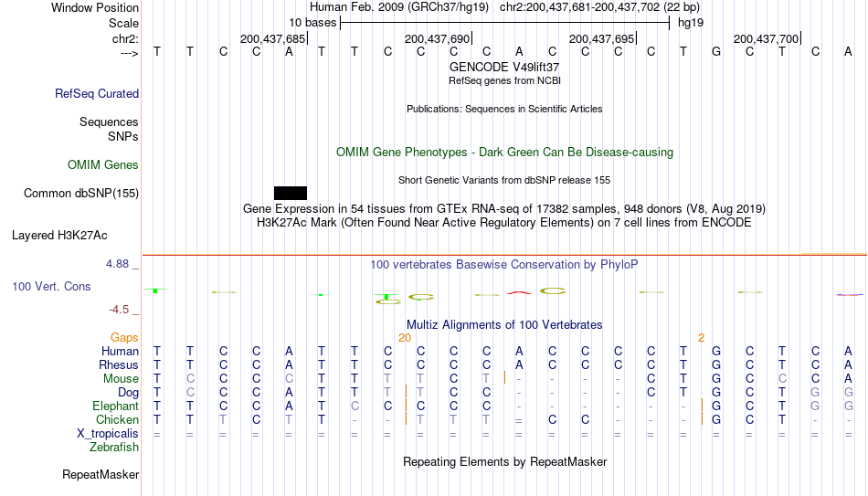Click the reference base G in the ruler sequence
Viewport: 868px width, 496px height.
716,51
